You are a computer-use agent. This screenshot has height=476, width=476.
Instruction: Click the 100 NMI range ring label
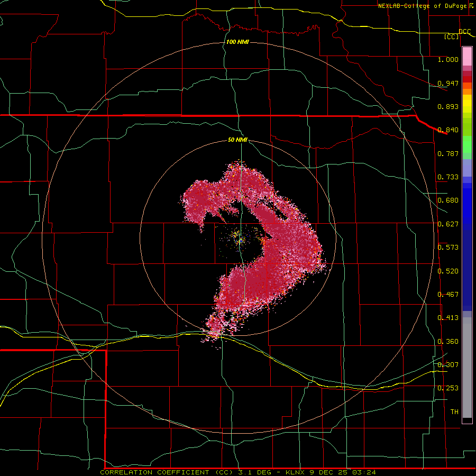pos(237,42)
